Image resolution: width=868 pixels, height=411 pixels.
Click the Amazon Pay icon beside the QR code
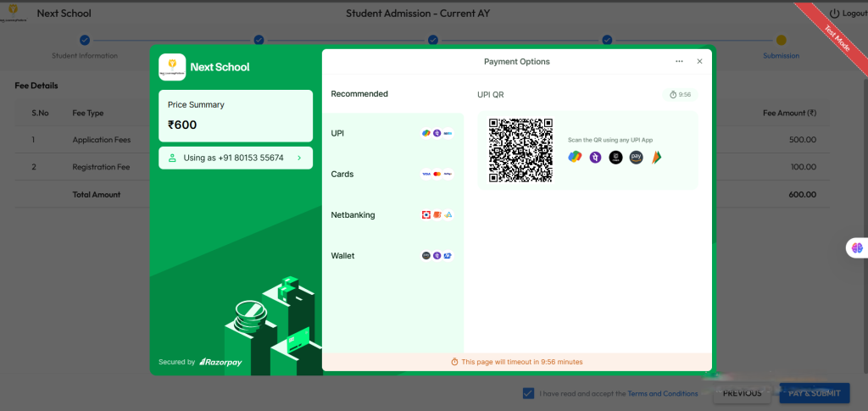pyautogui.click(x=636, y=158)
